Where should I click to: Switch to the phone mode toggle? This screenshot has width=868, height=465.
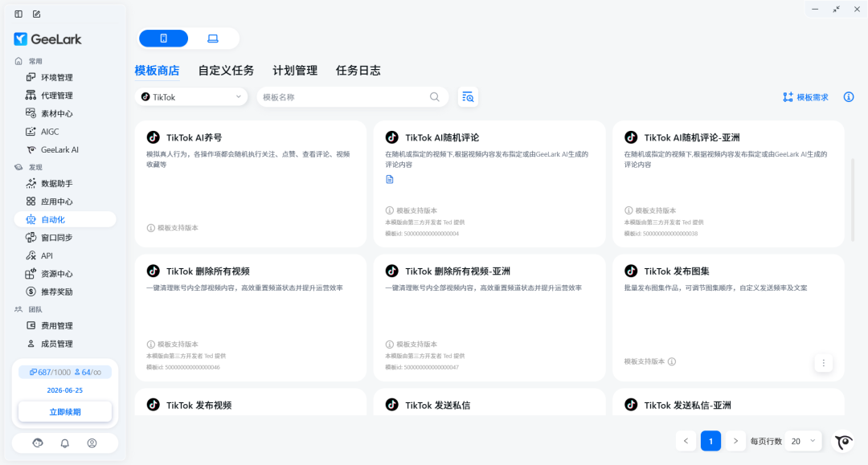click(163, 39)
